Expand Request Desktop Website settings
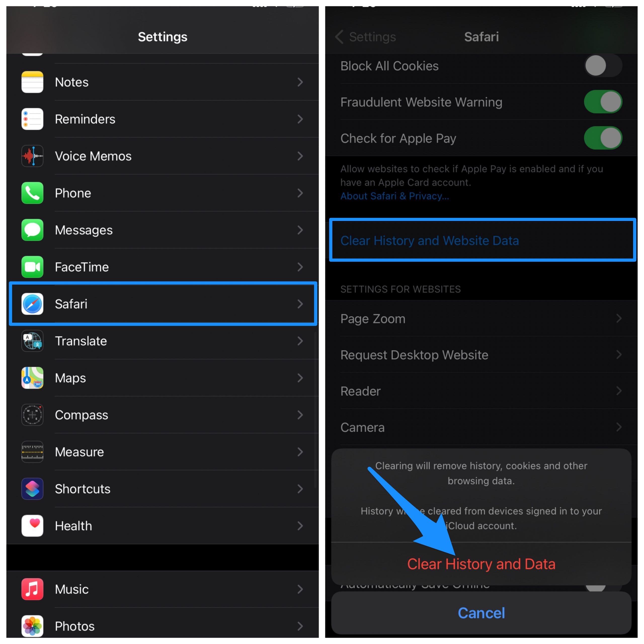The height and width of the screenshot is (644, 644). pos(484,354)
